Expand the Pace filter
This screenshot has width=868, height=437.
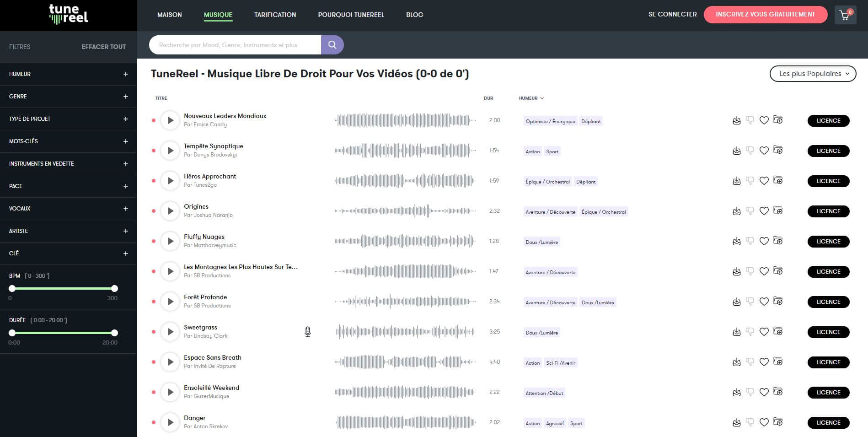[x=68, y=186]
